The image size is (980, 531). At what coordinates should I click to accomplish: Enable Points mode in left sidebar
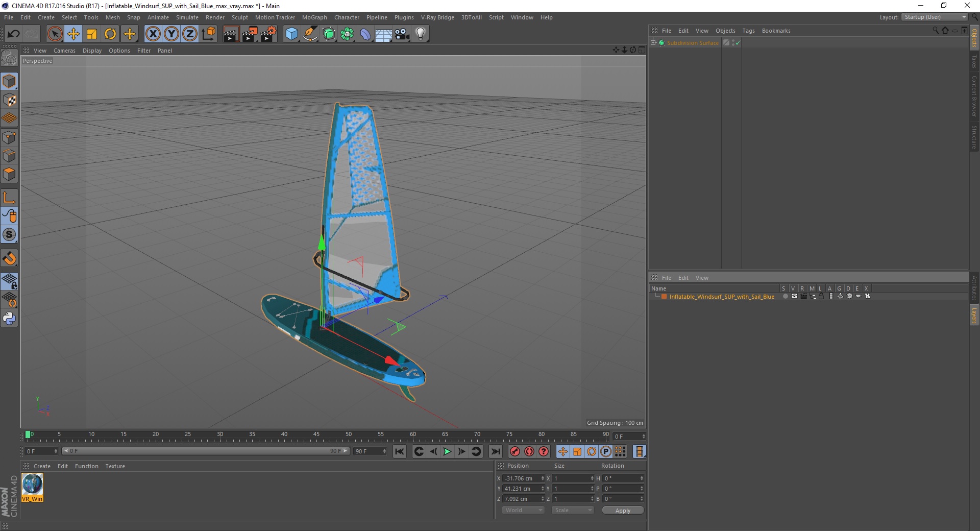point(9,137)
